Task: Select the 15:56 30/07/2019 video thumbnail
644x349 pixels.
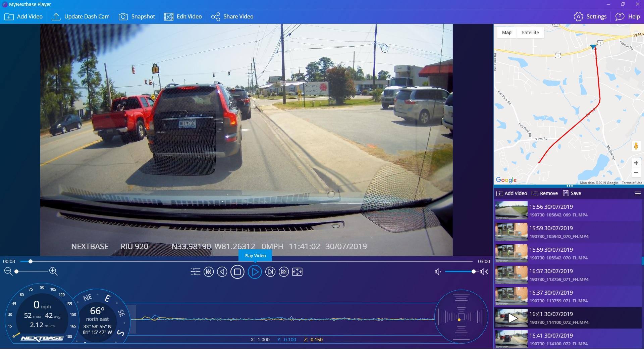Action: coord(511,210)
